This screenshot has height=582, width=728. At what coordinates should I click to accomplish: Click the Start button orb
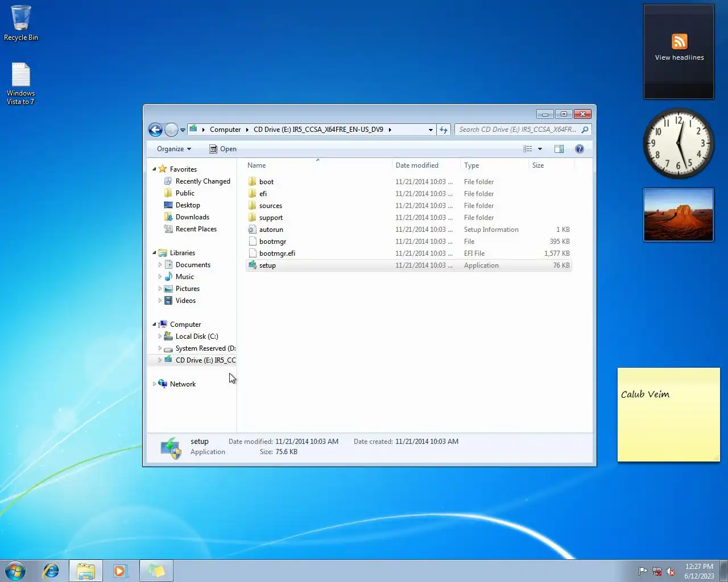coord(15,571)
